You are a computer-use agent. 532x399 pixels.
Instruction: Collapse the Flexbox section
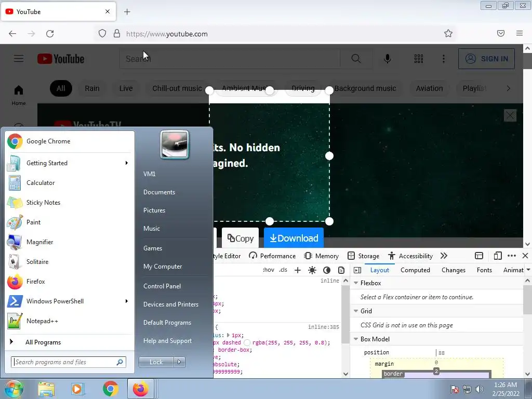coord(356,283)
